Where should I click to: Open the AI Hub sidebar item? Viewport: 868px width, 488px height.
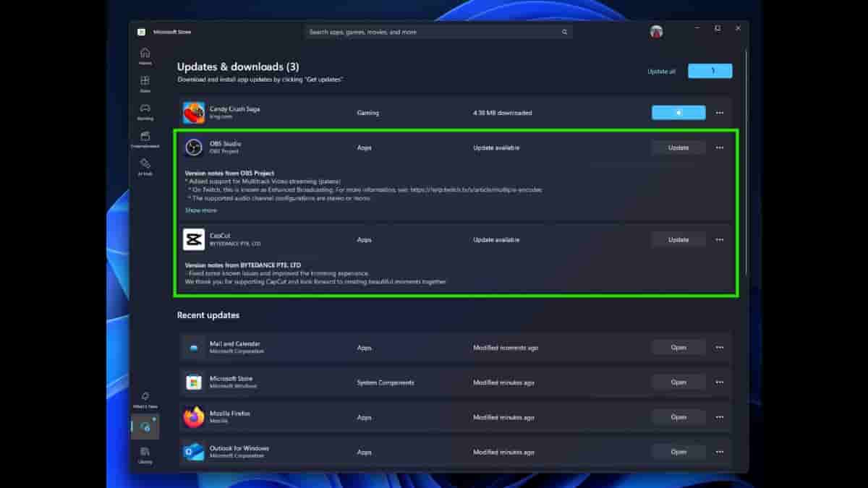[145, 166]
